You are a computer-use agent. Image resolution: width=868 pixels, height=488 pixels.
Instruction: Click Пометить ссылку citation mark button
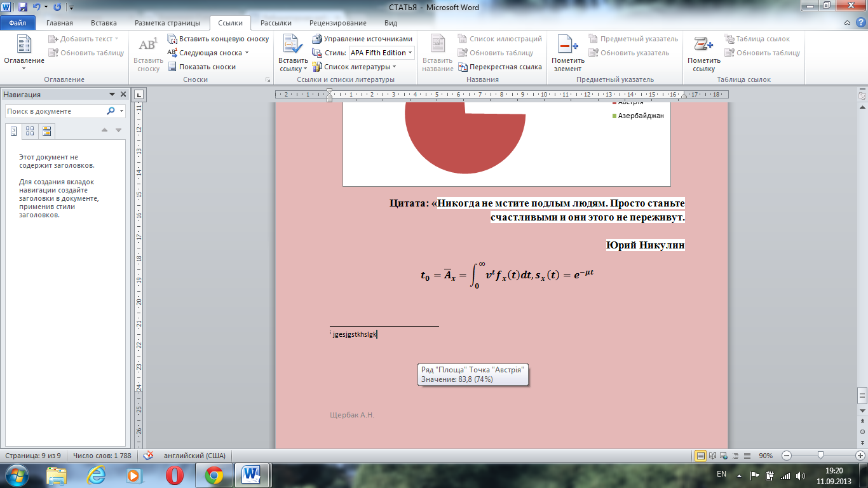pos(703,54)
